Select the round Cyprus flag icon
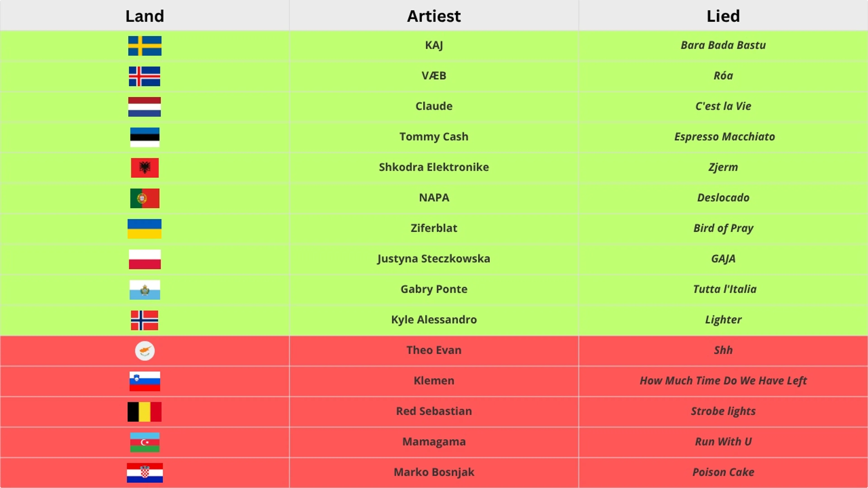Screen dimensions: 868x488 coord(145,351)
